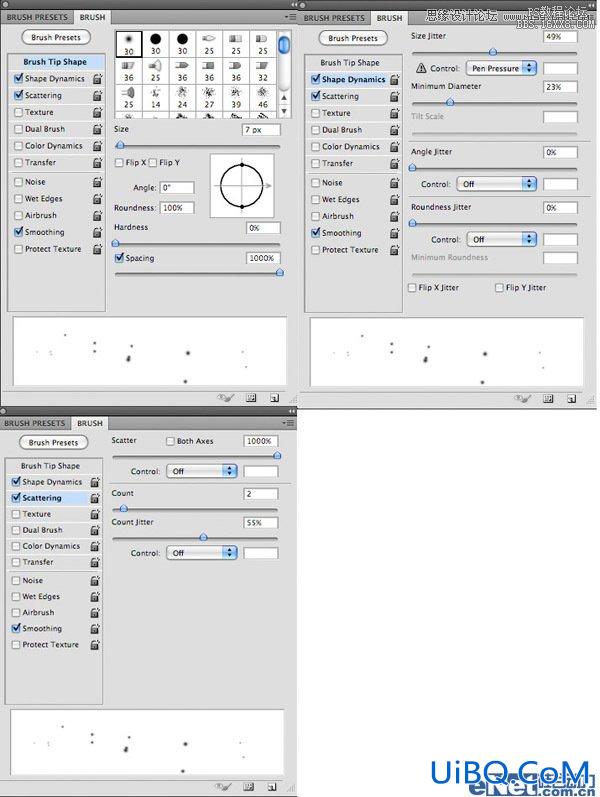
Task: Click the lock icon beside Texture in top-left panel
Action: [x=98, y=112]
